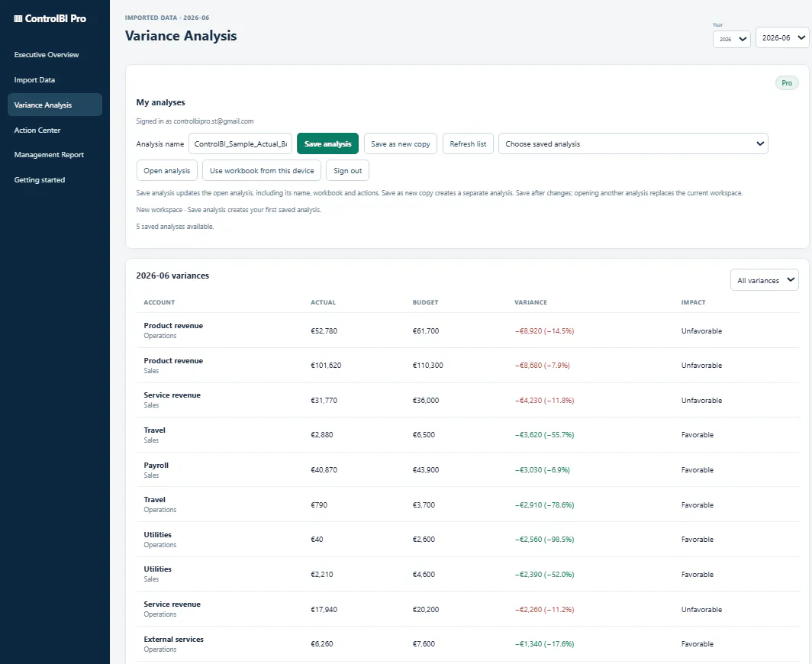Click Save as new copy button

pos(401,144)
